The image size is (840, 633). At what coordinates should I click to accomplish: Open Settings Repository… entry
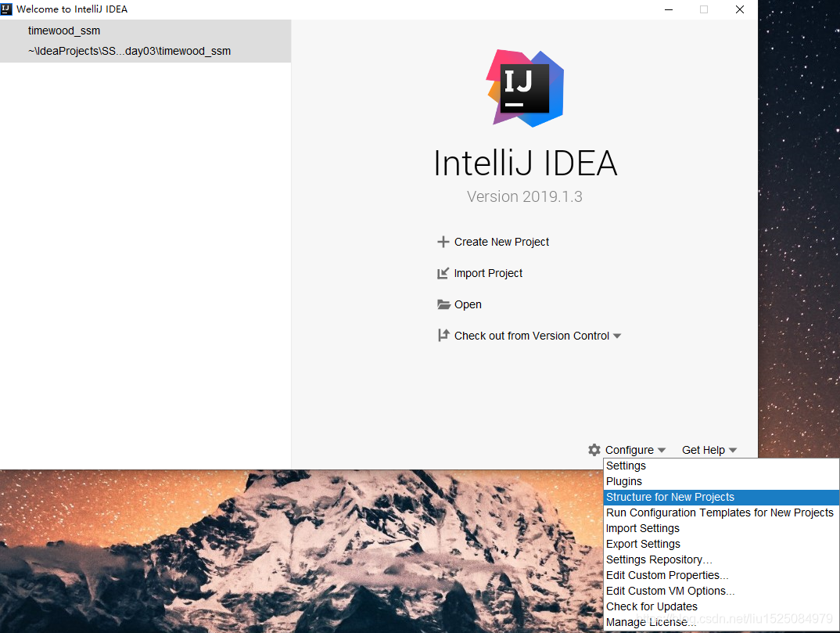(x=722, y=559)
